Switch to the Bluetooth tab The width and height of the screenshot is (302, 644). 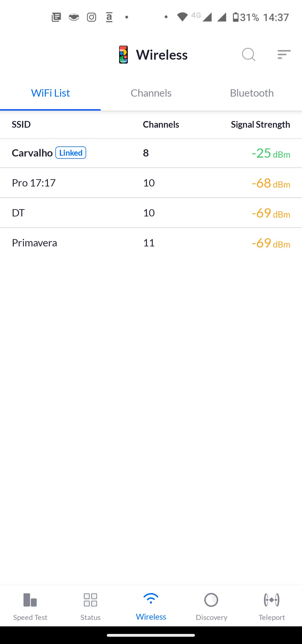click(x=252, y=93)
